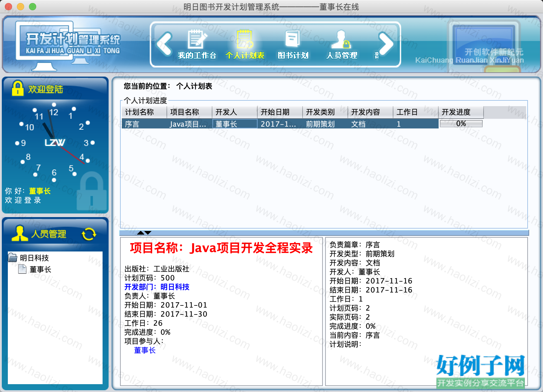This screenshot has width=543, height=392.
Task: Click the 0% progress bar in table row
Action: 461,124
